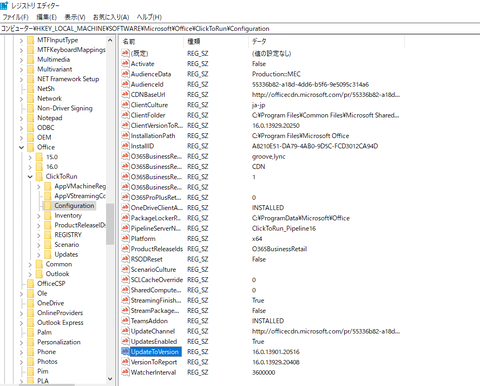Expand the AppVMachineReg key node
Screen dimensions: 480x386
click(39, 186)
